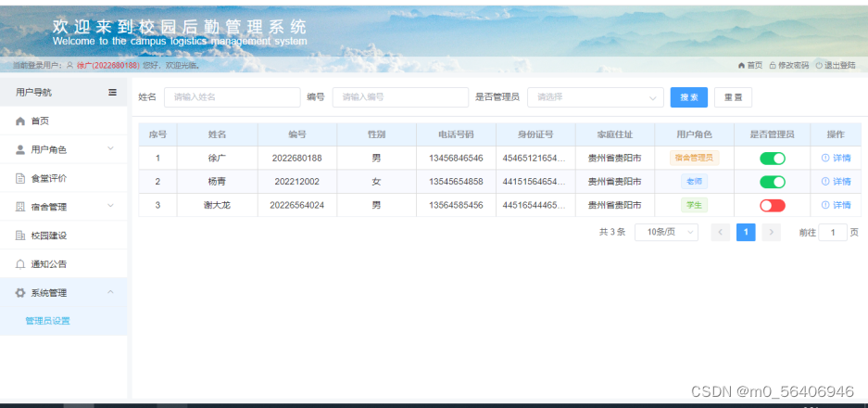Click the document icon beside 食堂评价
The image size is (868, 408).
(x=20, y=178)
